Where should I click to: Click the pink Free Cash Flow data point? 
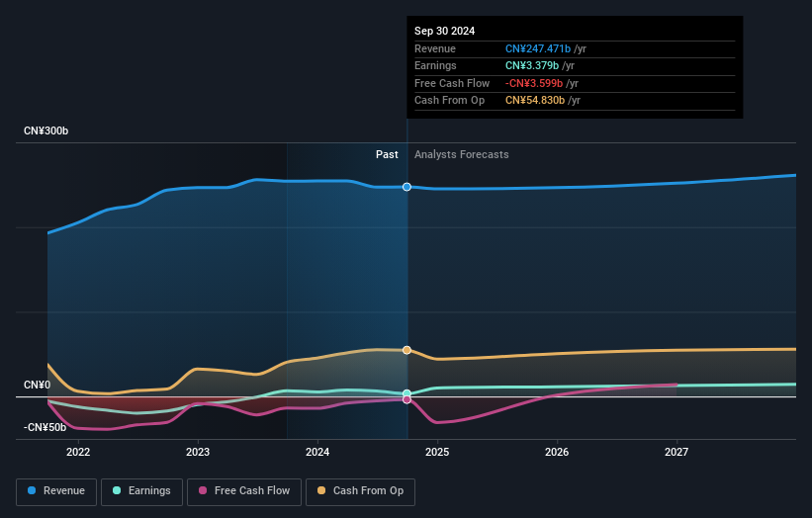407,399
